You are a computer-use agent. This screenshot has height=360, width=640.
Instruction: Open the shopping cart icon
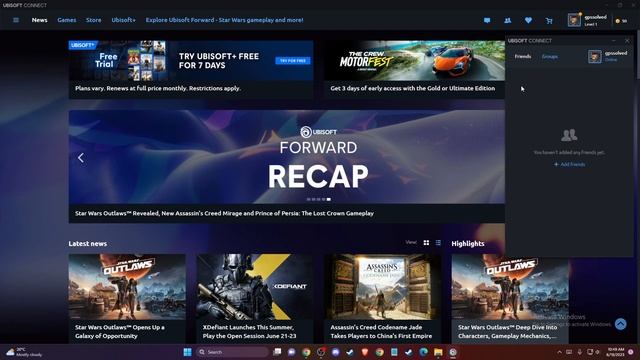pyautogui.click(x=549, y=20)
